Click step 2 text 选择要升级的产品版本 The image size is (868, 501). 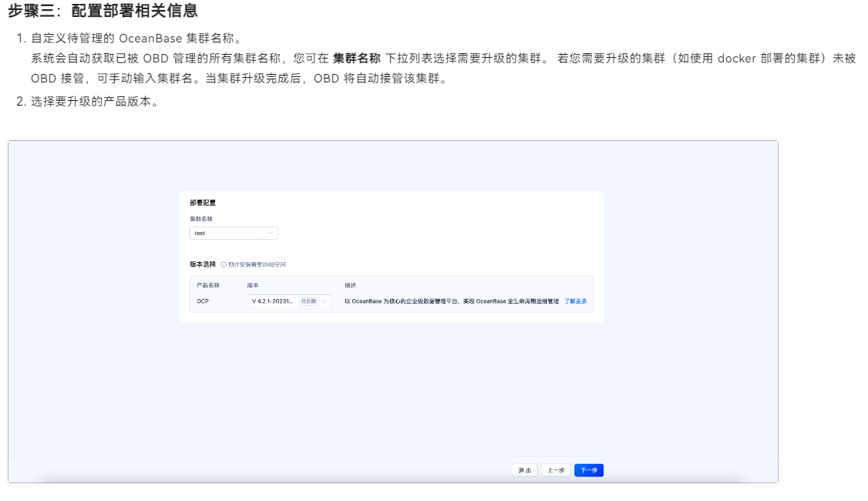95,101
